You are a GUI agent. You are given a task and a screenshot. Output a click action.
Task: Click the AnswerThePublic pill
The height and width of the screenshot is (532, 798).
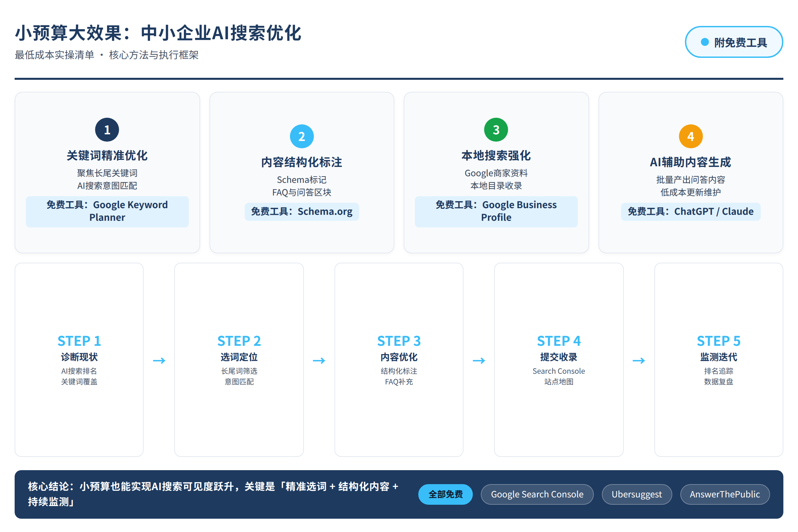725,494
